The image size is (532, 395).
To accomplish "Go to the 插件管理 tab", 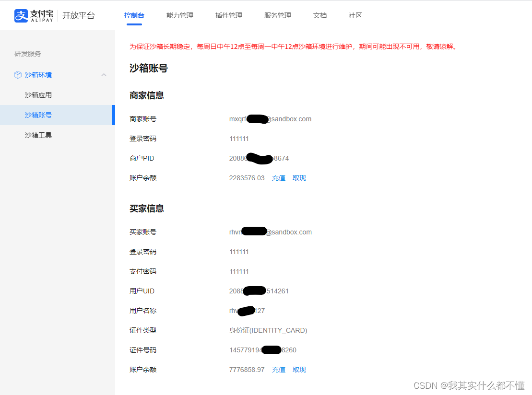I will (229, 16).
